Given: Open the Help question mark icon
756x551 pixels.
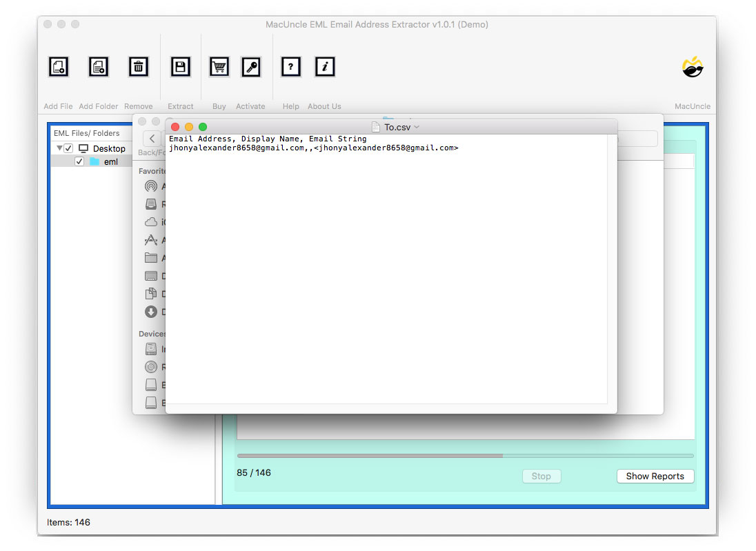Looking at the screenshot, I should 290,67.
